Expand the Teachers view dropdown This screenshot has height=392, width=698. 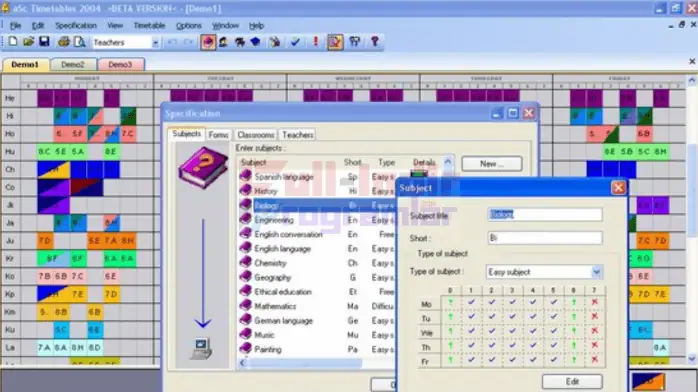(x=155, y=43)
